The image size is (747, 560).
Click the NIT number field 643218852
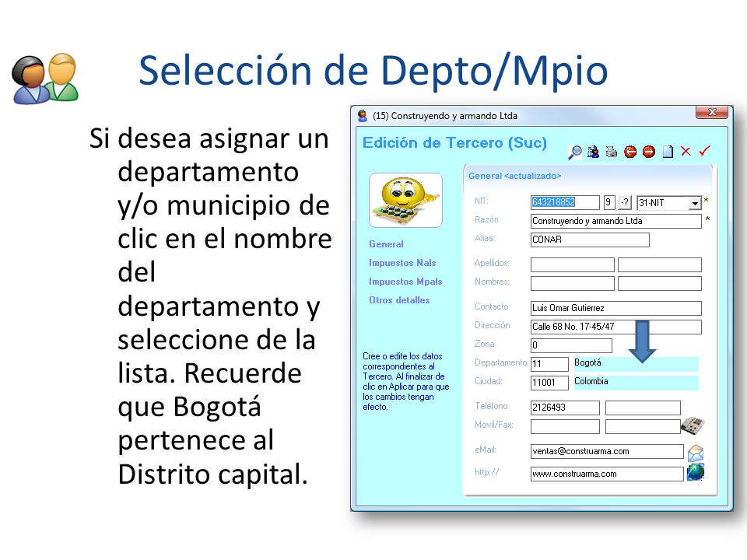pos(565,202)
